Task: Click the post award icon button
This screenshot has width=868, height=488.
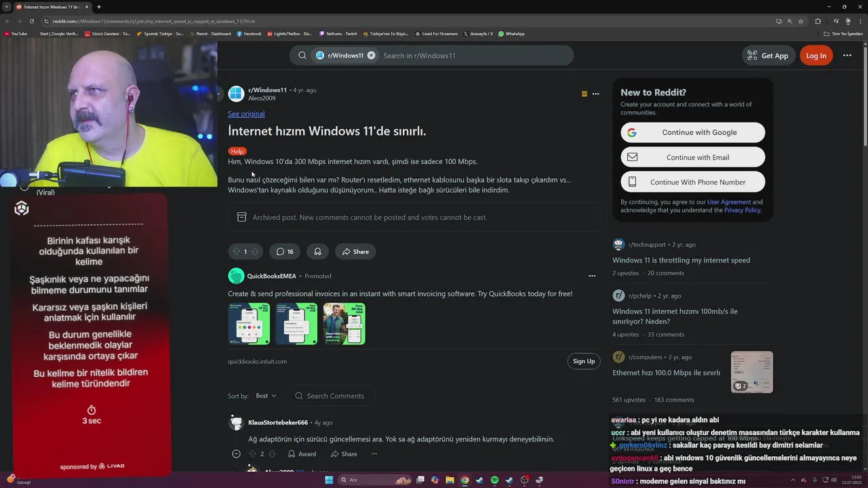Action: coord(317,251)
